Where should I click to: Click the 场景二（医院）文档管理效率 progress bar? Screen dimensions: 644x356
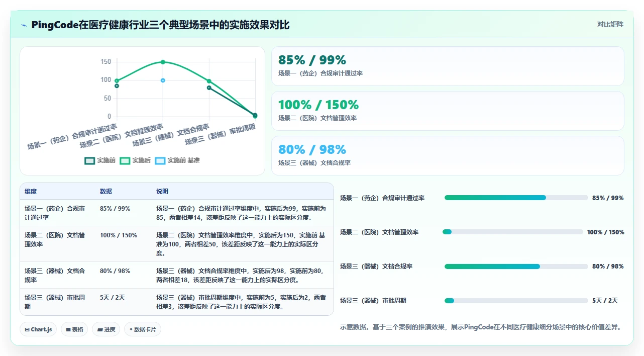click(x=512, y=232)
